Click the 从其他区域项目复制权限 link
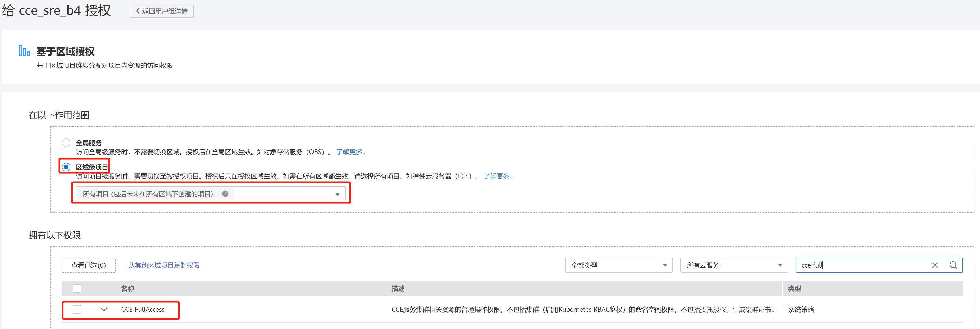This screenshot has width=980, height=329. point(164,265)
